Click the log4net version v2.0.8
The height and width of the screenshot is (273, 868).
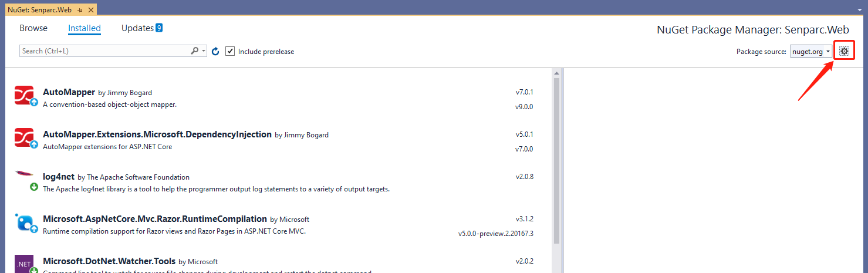524,177
